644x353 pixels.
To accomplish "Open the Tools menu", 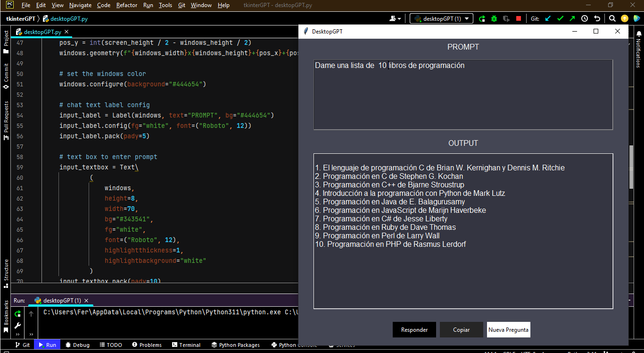I will click(x=165, y=5).
